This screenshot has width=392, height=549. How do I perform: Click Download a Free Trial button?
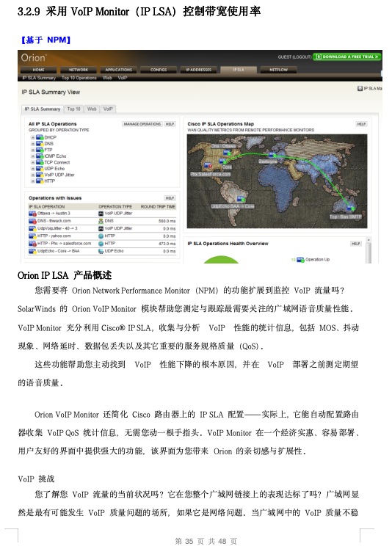[346, 57]
